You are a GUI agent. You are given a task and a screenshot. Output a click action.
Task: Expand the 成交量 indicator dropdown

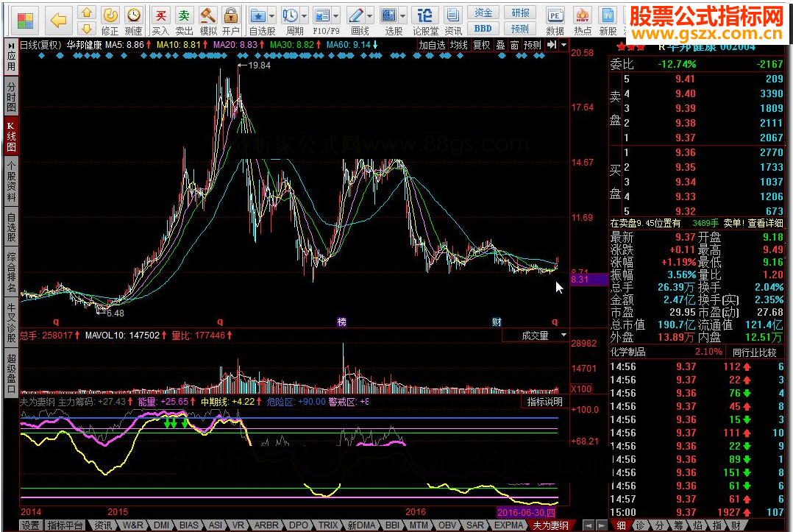click(563, 335)
